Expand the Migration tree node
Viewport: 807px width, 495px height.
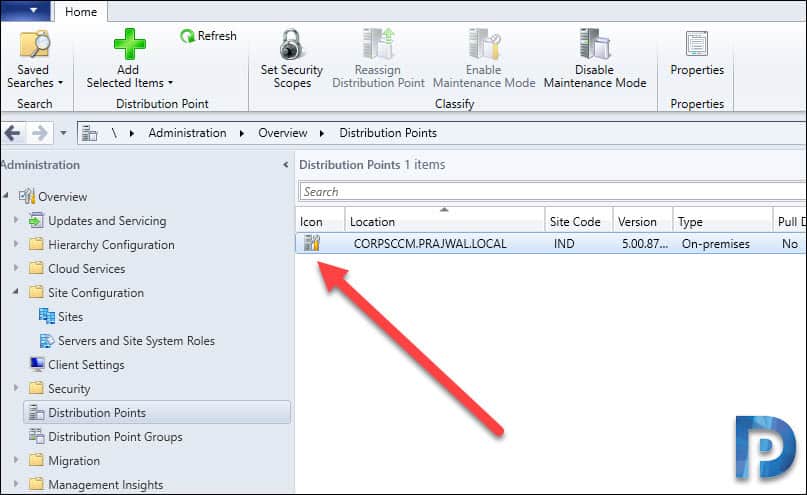(x=16, y=459)
